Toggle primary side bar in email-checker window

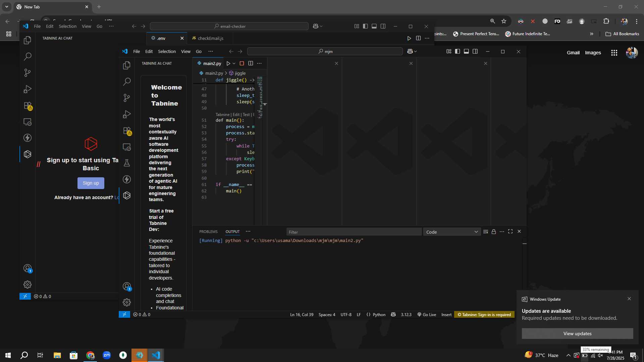click(x=365, y=26)
